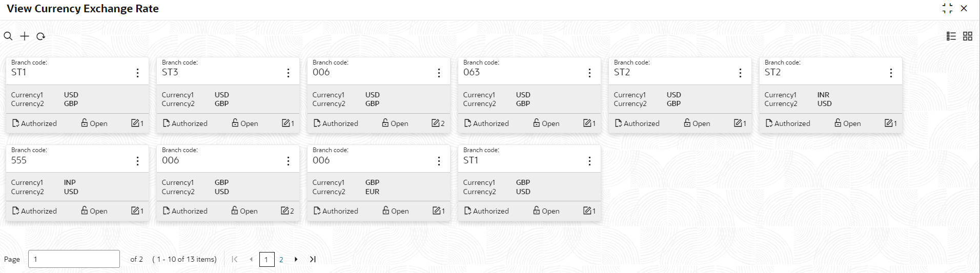Click Open lock icon on 063 card
Viewport: 980px width, 273px height.
click(537, 123)
